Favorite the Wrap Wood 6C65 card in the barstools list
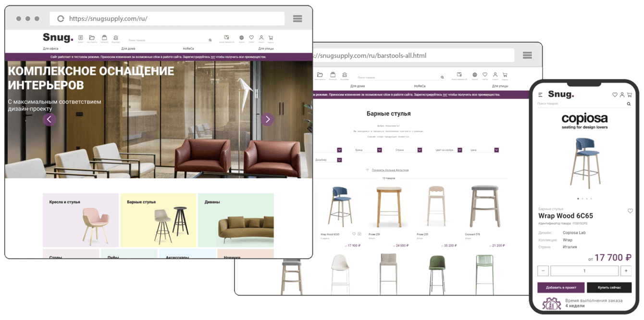The width and height of the screenshot is (644, 320). click(354, 234)
